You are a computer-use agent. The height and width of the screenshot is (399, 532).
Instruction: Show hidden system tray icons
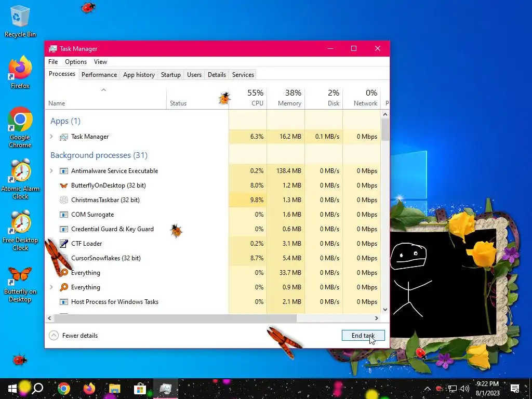click(x=427, y=389)
